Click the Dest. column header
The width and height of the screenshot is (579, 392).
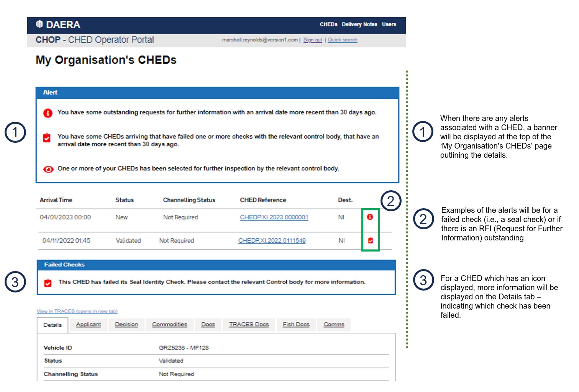coord(345,200)
